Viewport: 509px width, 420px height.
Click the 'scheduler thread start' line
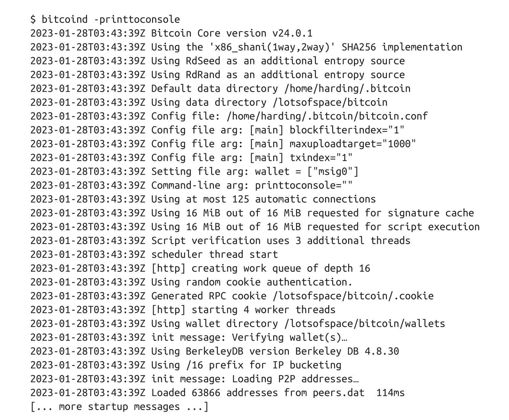(x=214, y=254)
